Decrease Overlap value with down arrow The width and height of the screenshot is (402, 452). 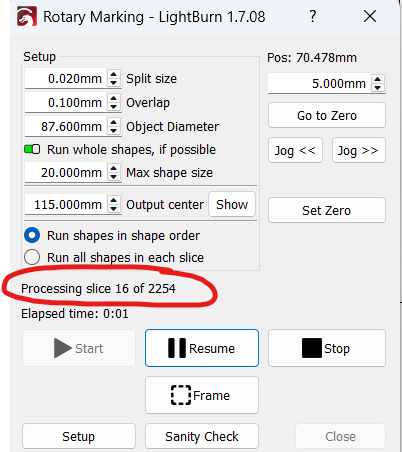pos(114,107)
